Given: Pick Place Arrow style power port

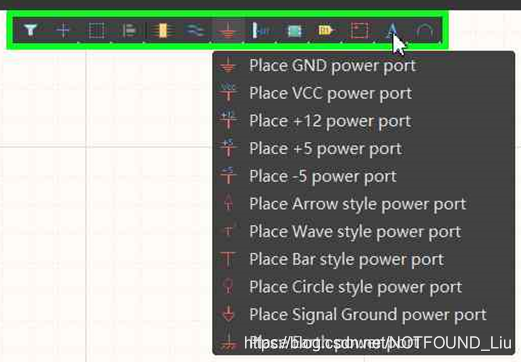Looking at the screenshot, I should pos(363,204).
